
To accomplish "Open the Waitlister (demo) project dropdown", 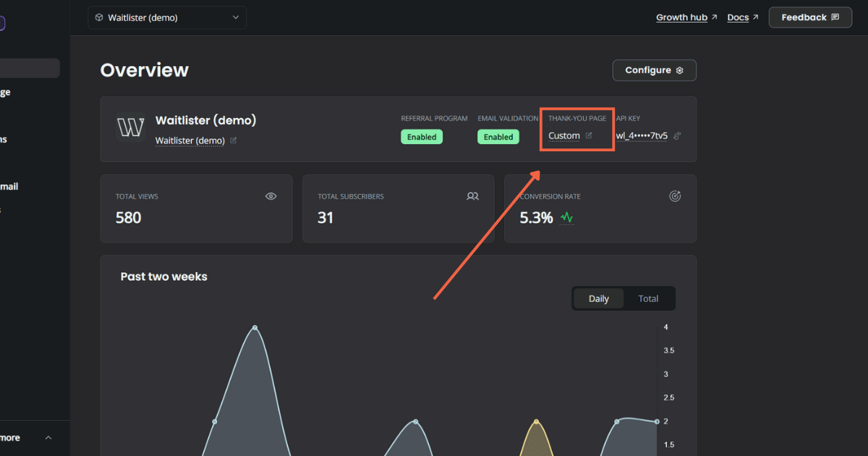I will [x=167, y=17].
